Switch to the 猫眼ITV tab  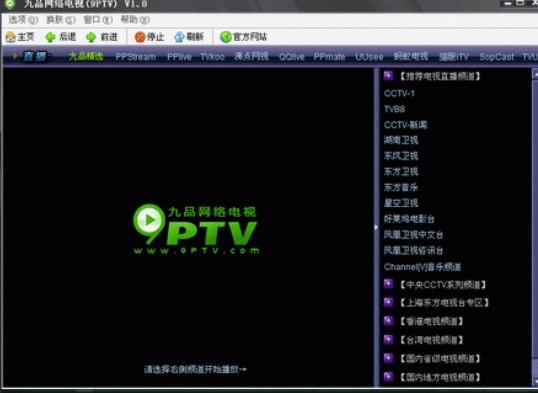tap(454, 57)
